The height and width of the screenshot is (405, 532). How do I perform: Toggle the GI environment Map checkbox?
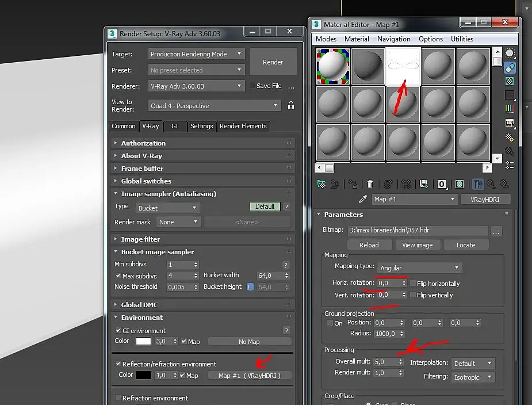point(184,342)
